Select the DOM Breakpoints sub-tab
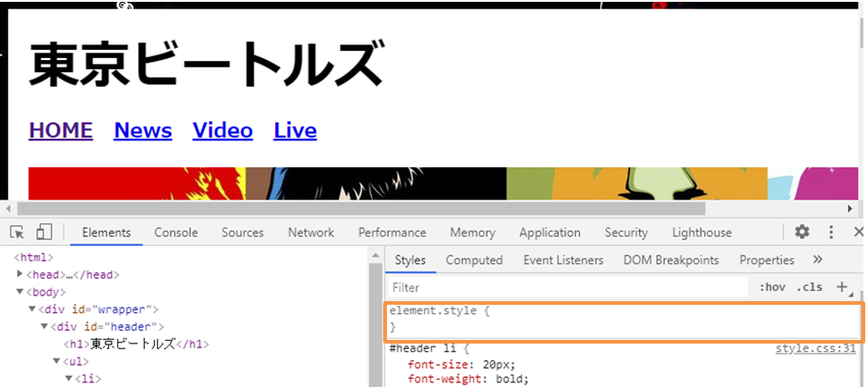 (x=671, y=260)
